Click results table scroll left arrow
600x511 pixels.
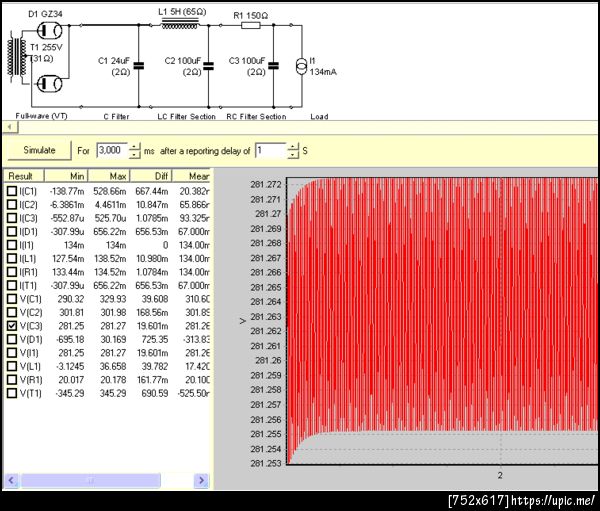pos(11,480)
